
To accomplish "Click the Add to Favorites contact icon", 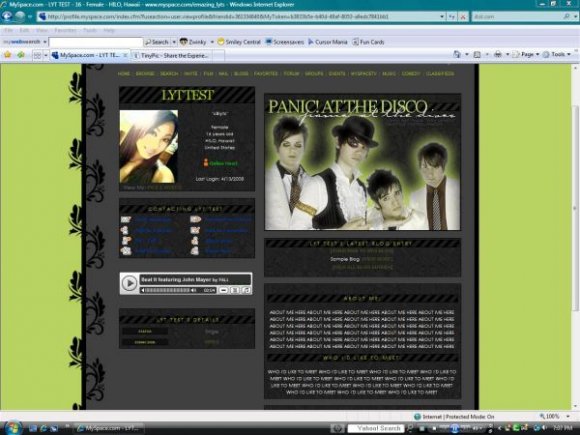I will (195, 230).
